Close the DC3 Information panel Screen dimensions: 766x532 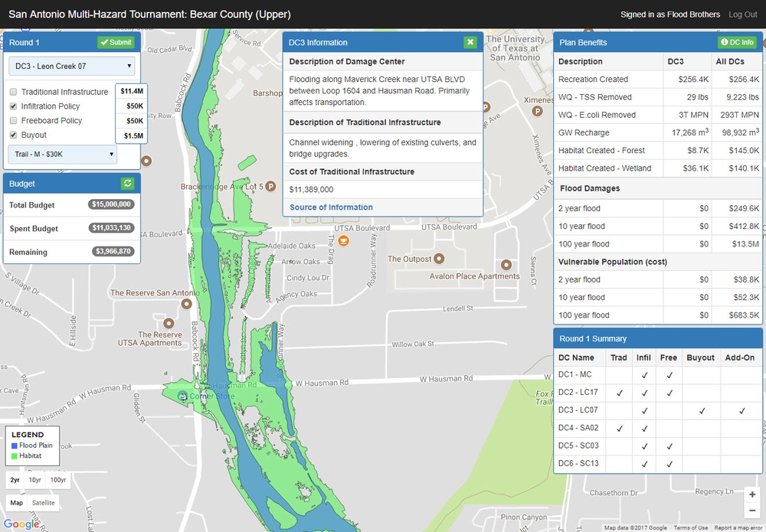pyautogui.click(x=470, y=43)
